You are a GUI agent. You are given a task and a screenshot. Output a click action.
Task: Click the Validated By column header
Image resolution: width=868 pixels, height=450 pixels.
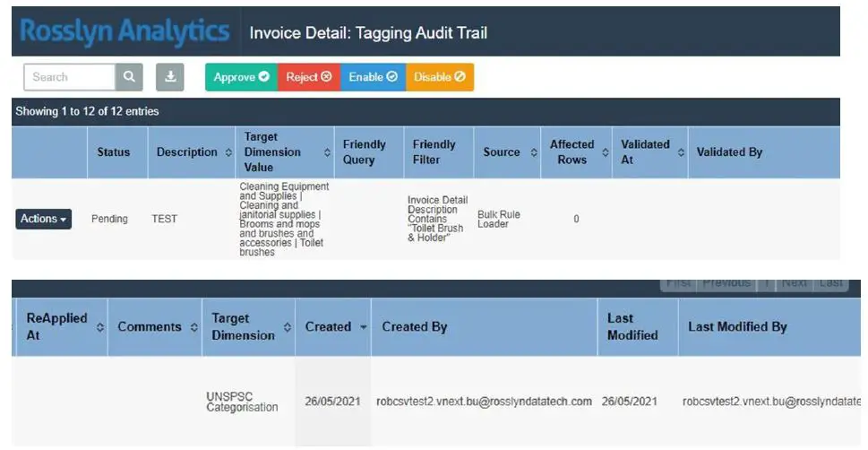click(764, 152)
